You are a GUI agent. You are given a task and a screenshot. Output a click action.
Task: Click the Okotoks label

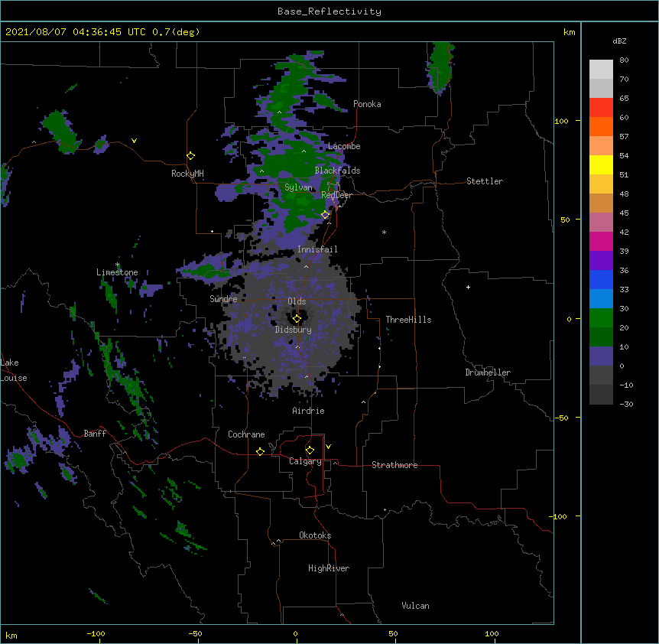315,535
